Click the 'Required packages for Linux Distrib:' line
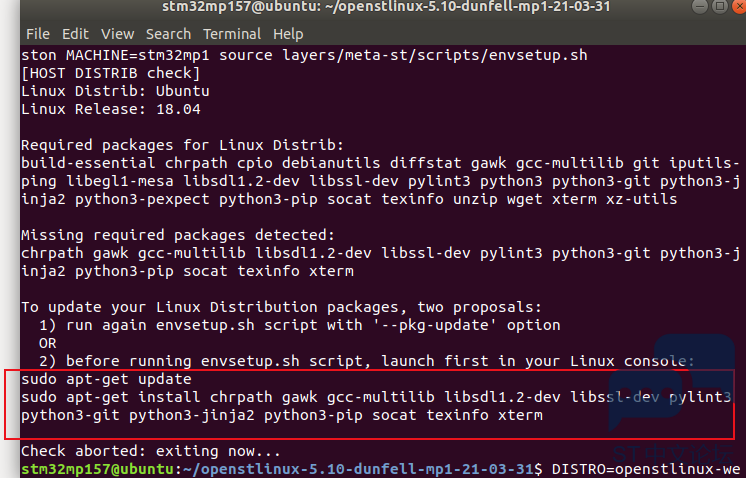The height and width of the screenshot is (478, 746). (182, 145)
